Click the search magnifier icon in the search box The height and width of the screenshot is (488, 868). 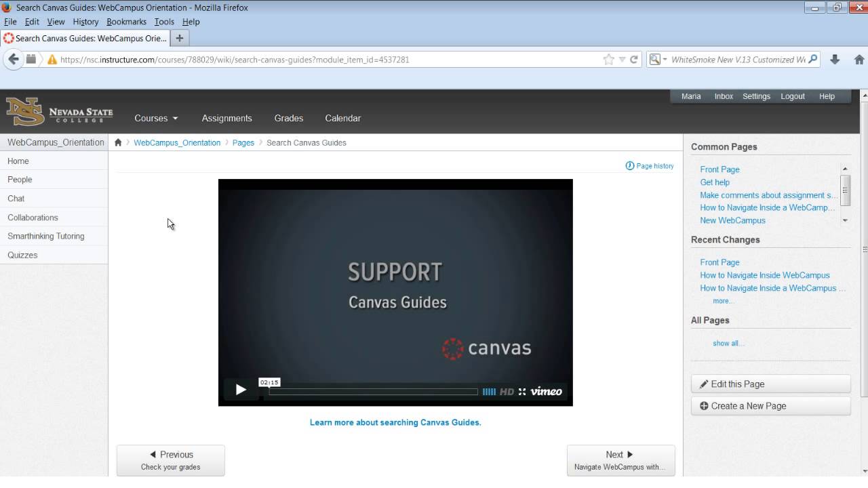pos(813,59)
